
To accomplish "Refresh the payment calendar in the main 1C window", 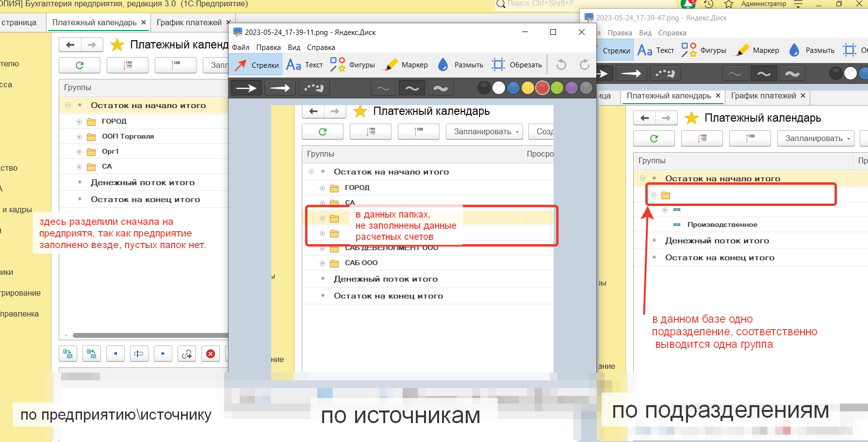I will [x=80, y=65].
